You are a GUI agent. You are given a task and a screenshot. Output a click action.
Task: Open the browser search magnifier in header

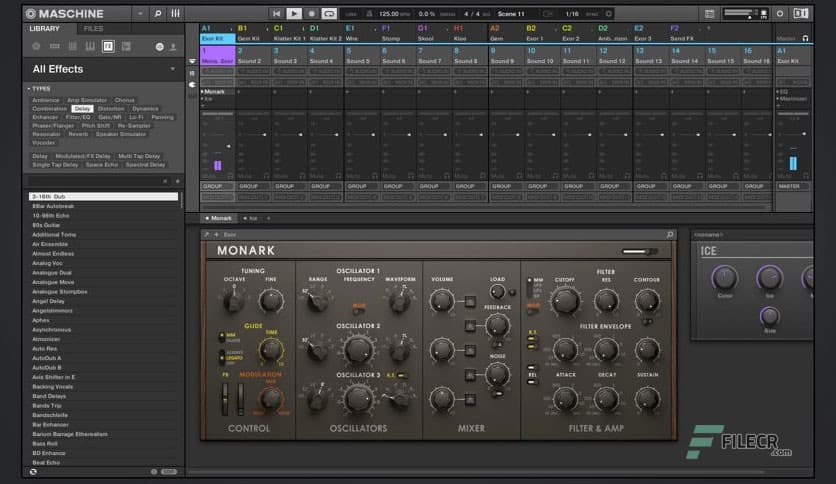tap(158, 14)
